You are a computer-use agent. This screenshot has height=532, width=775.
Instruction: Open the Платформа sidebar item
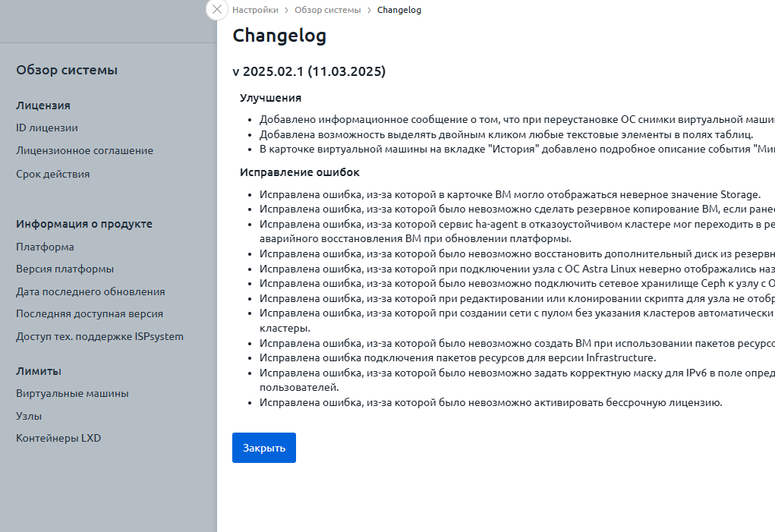(45, 247)
